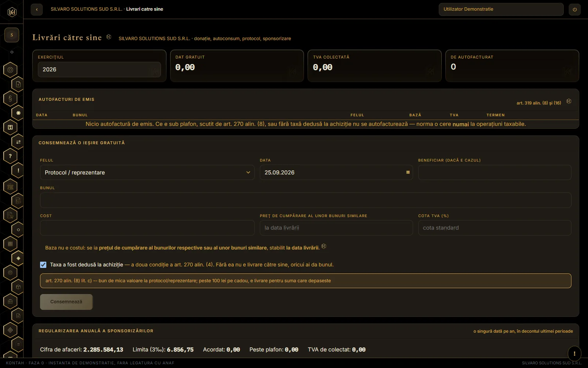Focus the Cota TVA 'cota standard' field
This screenshot has height=368, width=588.
pos(495,228)
